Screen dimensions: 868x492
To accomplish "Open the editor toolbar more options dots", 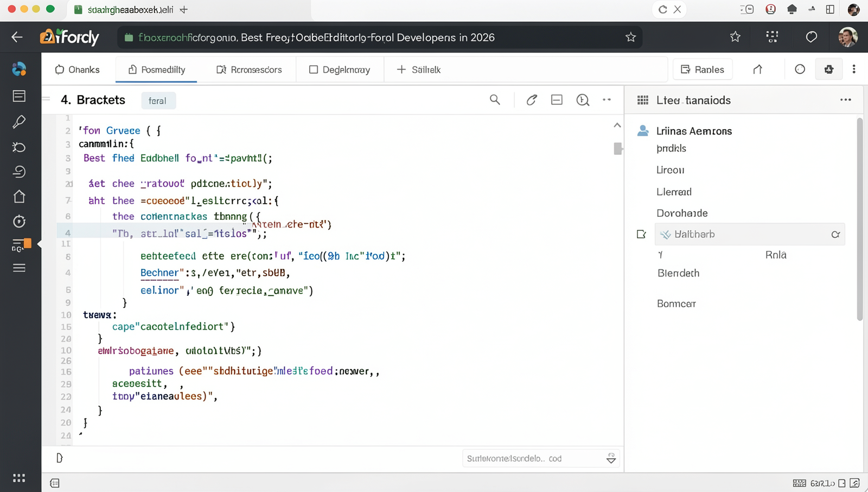I will click(x=607, y=100).
